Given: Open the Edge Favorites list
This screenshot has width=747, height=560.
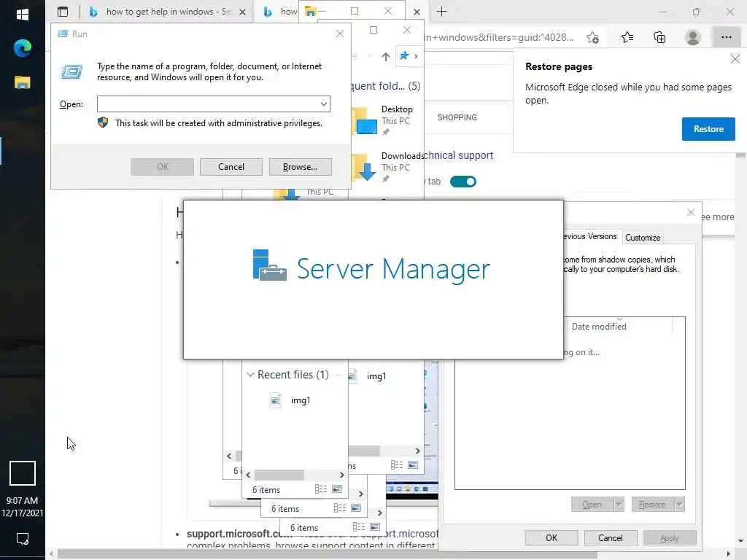Looking at the screenshot, I should tap(627, 37).
